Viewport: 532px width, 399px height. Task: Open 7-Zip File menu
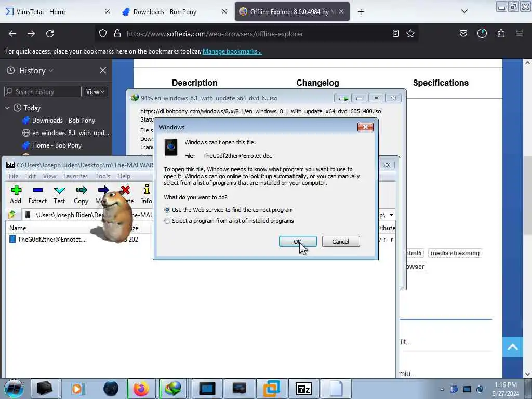click(14, 176)
